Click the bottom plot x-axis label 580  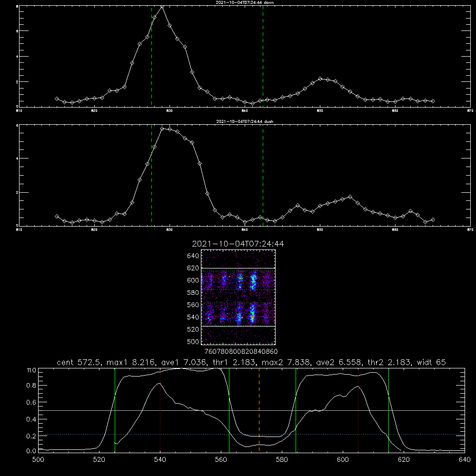282,460
